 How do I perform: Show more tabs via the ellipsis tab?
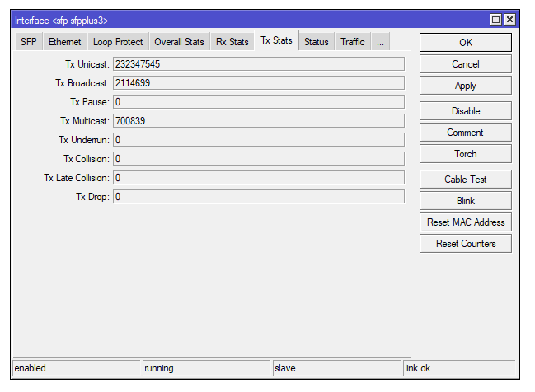(381, 42)
